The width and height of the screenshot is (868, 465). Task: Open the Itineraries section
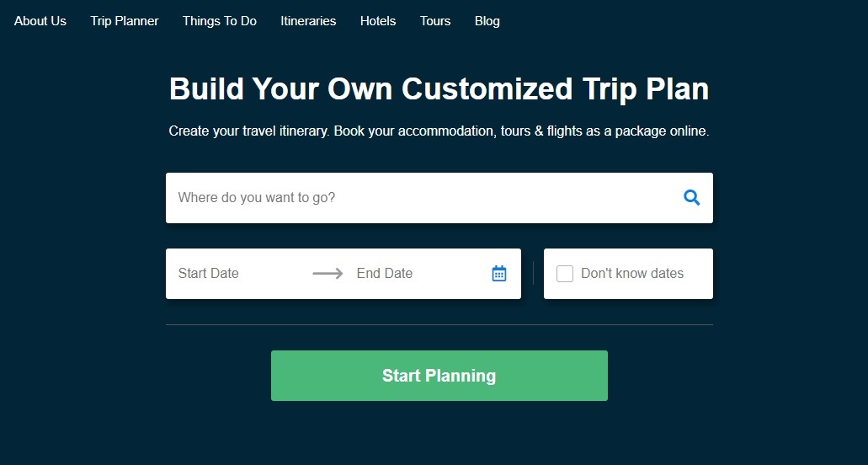pyautogui.click(x=308, y=21)
